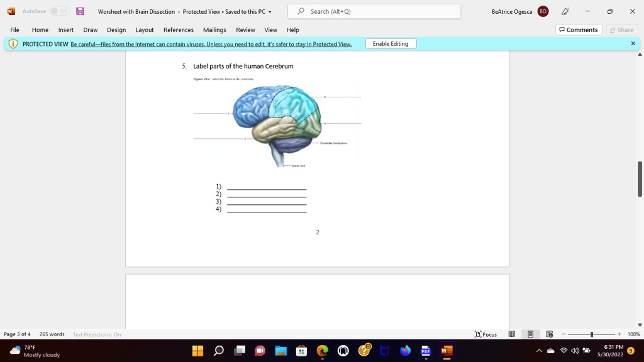Viewport: 644px width, 362px height.
Task: Click the pen Coming Soon icon
Action: [x=565, y=11]
